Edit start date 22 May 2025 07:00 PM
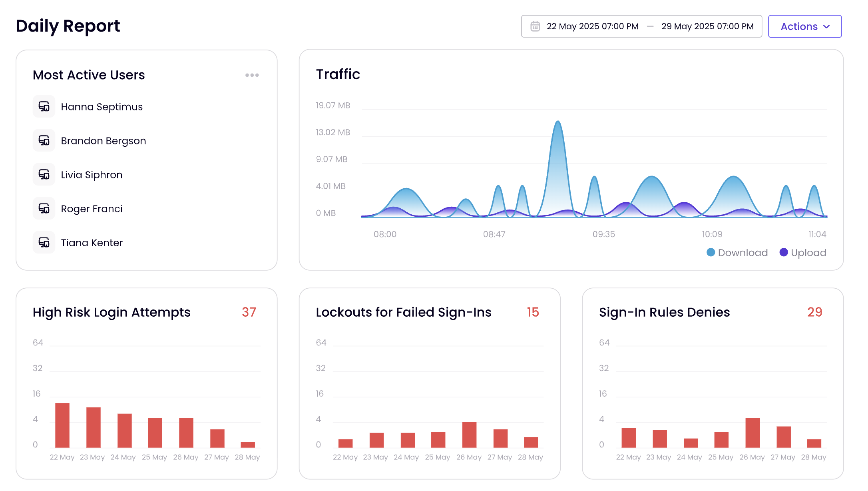Image resolution: width=868 pixels, height=491 pixels. [x=592, y=26]
